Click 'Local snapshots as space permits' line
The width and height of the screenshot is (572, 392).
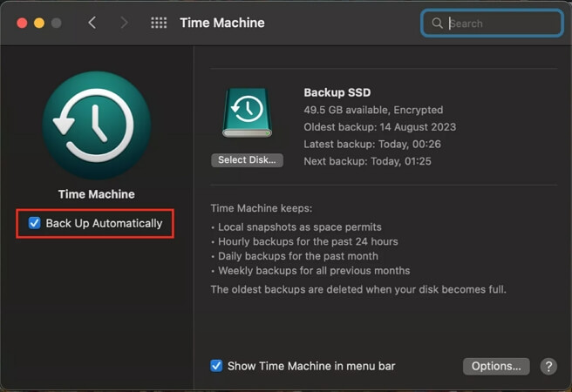299,227
